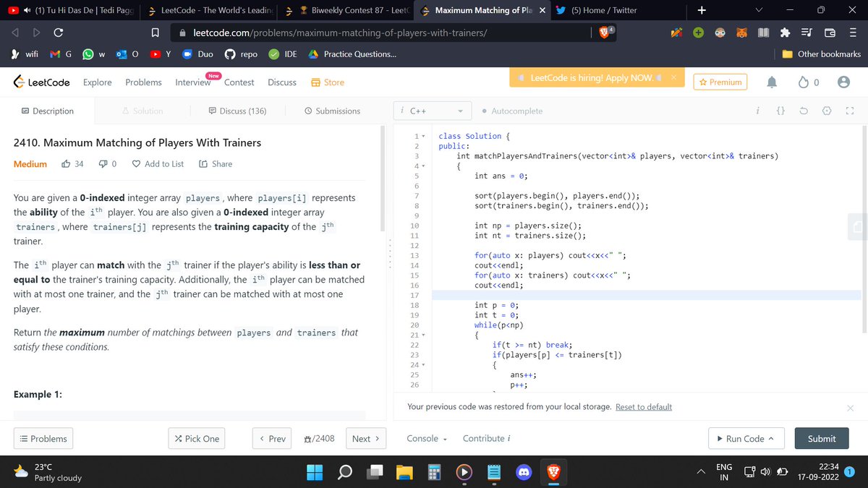Collapse code fold at line 21

tap(423, 335)
